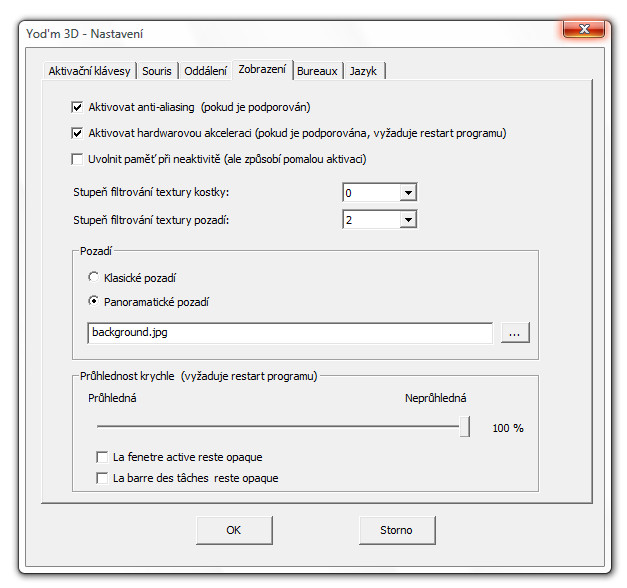
Task: Click the 100 % transparency value
Action: pyautogui.click(x=508, y=428)
